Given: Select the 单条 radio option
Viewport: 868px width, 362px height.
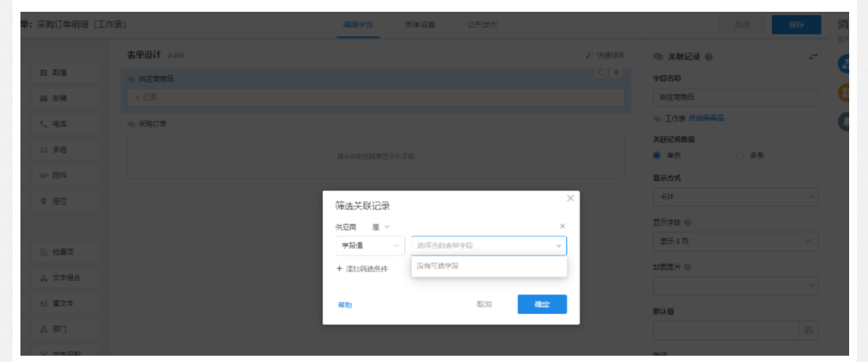Looking at the screenshot, I should 657,155.
